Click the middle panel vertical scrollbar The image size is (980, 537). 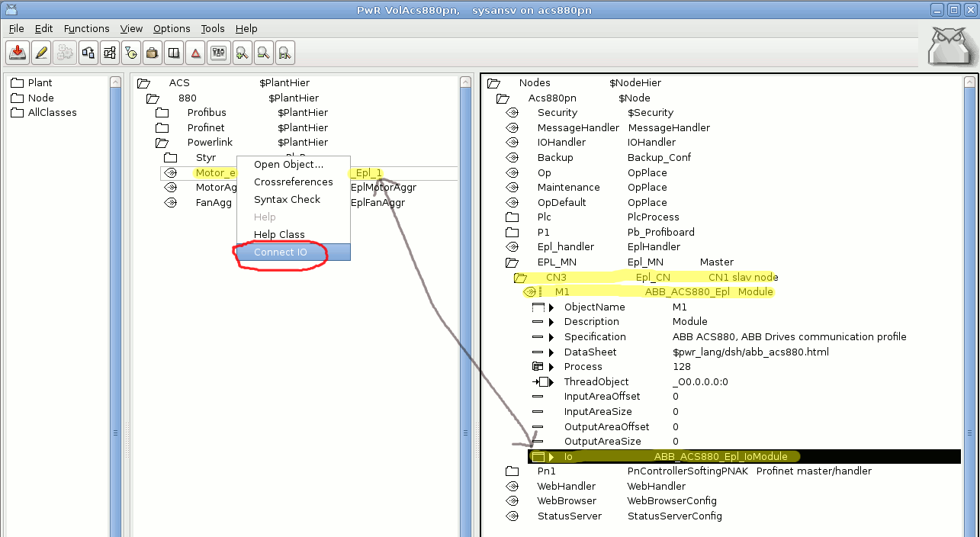click(x=466, y=305)
